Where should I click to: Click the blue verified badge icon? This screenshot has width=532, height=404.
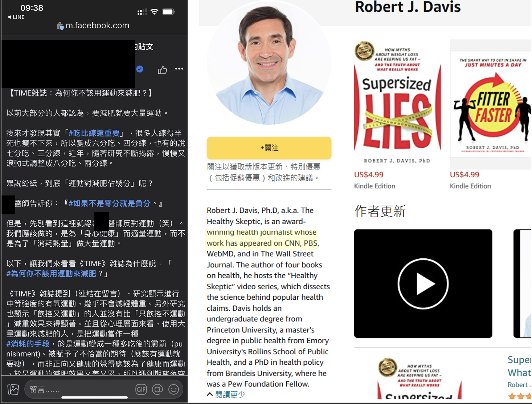click(140, 69)
